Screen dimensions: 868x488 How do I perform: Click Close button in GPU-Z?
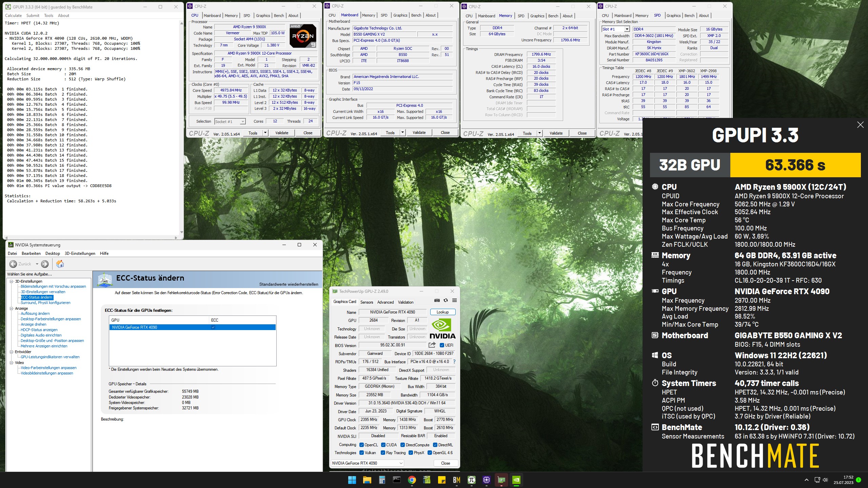446,463
